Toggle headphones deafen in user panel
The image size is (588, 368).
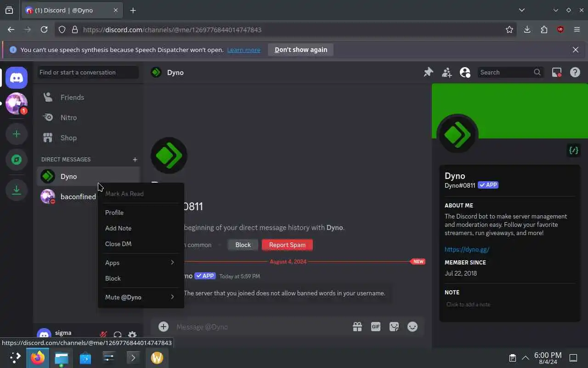(x=118, y=335)
